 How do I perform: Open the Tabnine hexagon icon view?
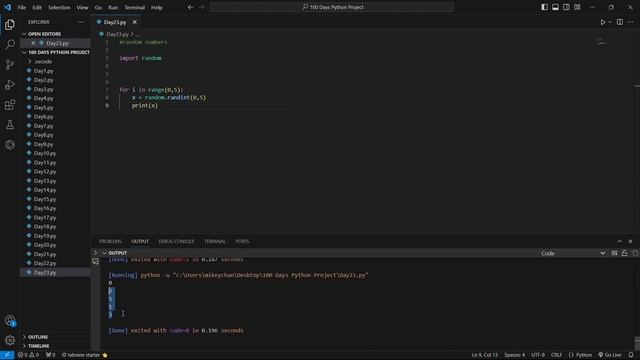[x=10, y=144]
